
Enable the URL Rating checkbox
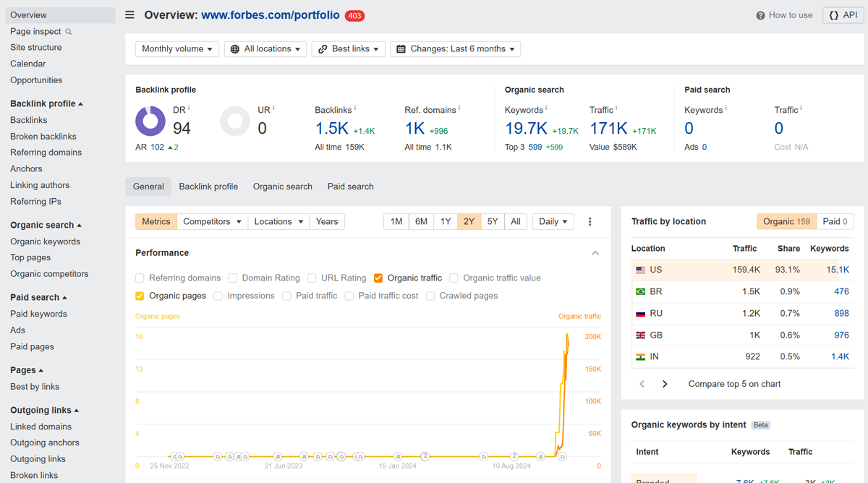click(x=312, y=278)
